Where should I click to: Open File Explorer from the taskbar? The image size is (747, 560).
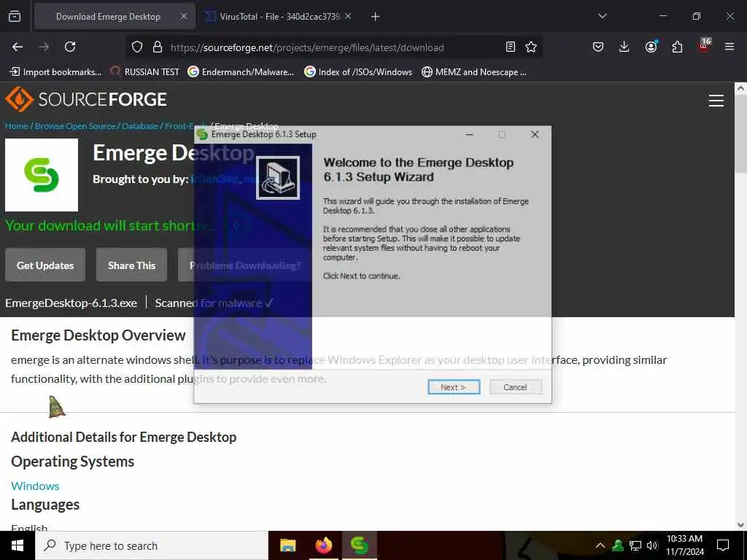click(x=287, y=545)
